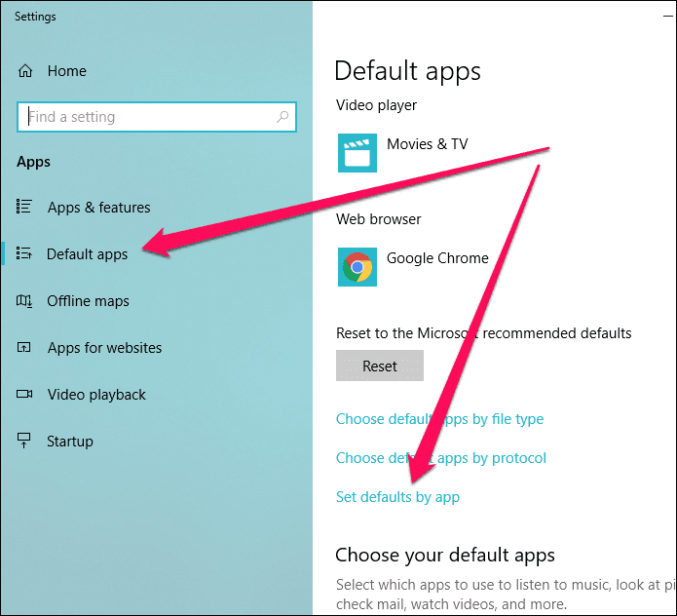Open Set defaults by app link
This screenshot has width=677, height=616.
(397, 497)
